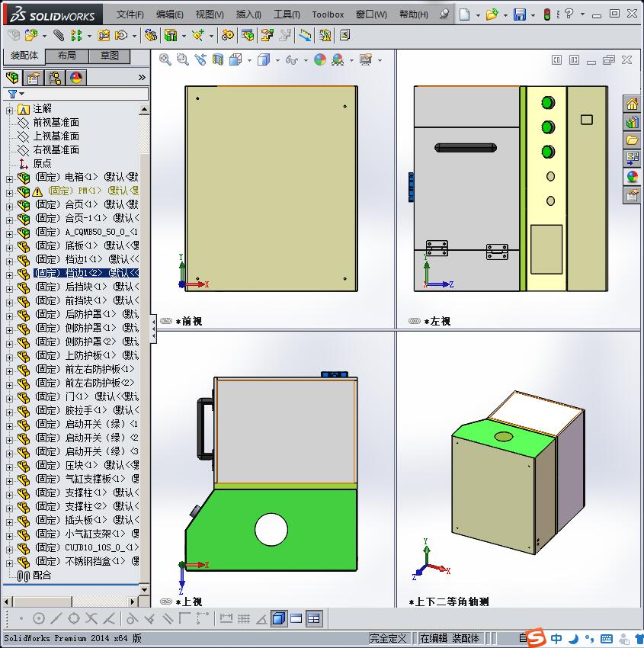The height and width of the screenshot is (648, 644).
Task: Select the 前视基准面 plane in tree
Action: pyautogui.click(x=56, y=122)
